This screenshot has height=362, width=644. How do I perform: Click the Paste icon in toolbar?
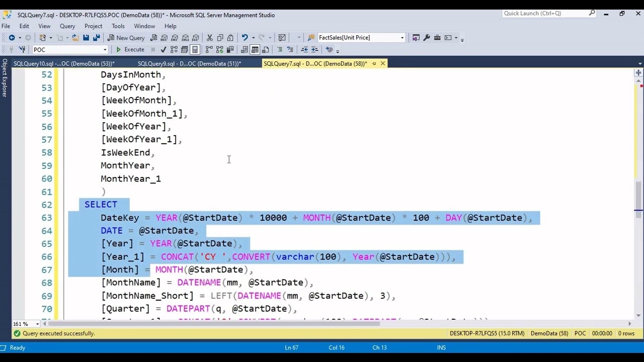(230, 38)
